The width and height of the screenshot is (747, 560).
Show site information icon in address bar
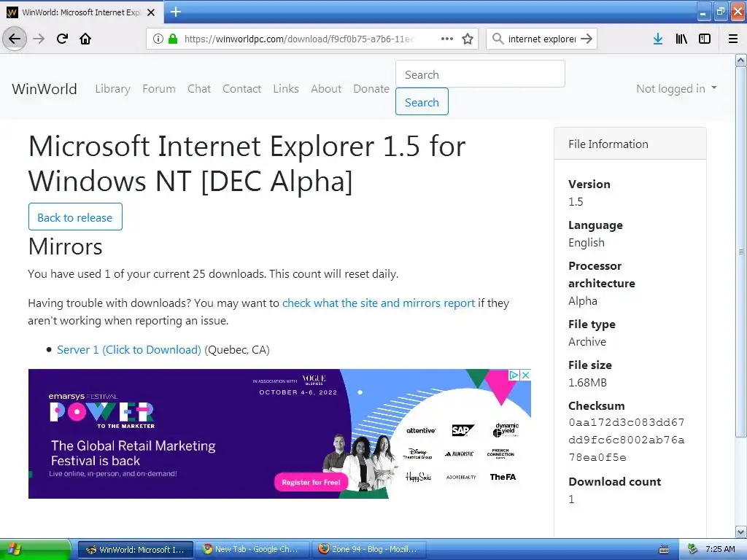click(x=158, y=39)
